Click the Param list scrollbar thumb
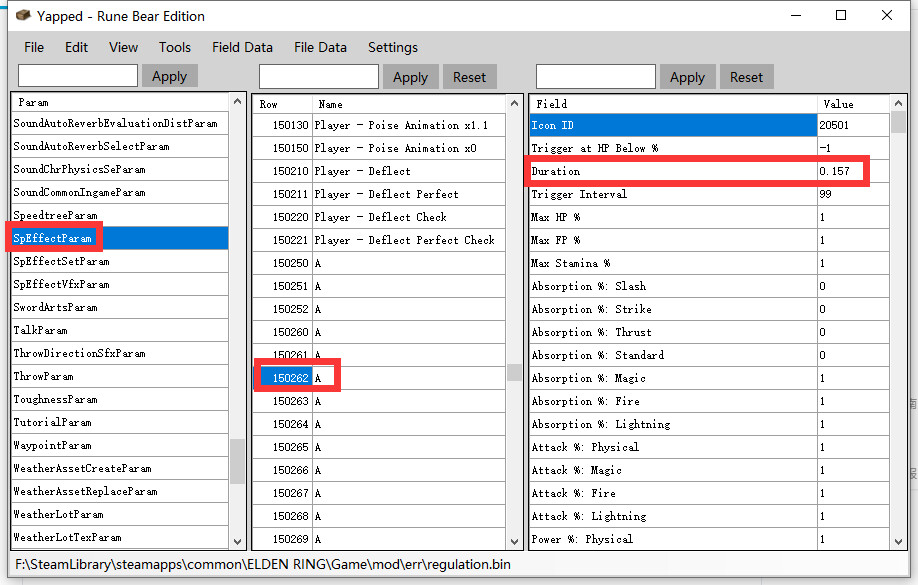Screen dimensions: 918x585 pos(237,461)
